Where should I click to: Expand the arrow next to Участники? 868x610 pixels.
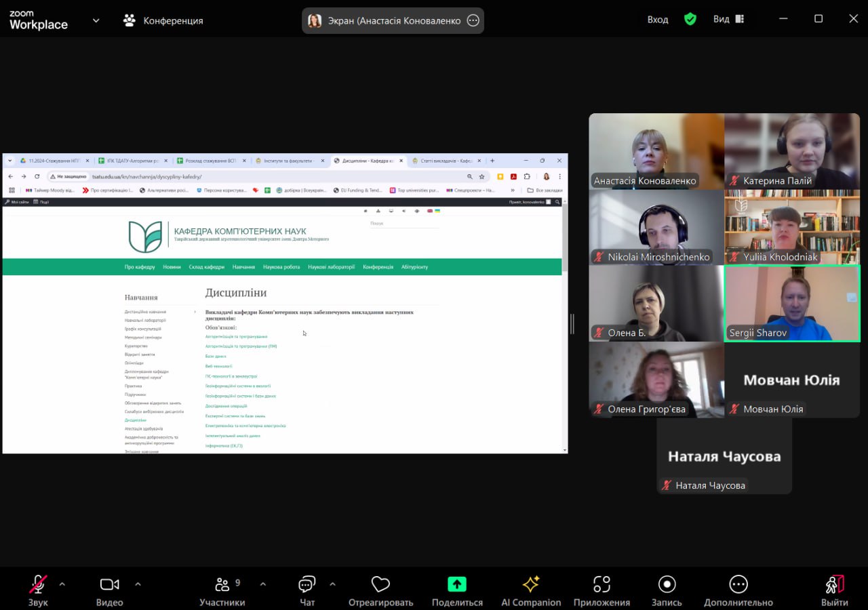(x=263, y=584)
